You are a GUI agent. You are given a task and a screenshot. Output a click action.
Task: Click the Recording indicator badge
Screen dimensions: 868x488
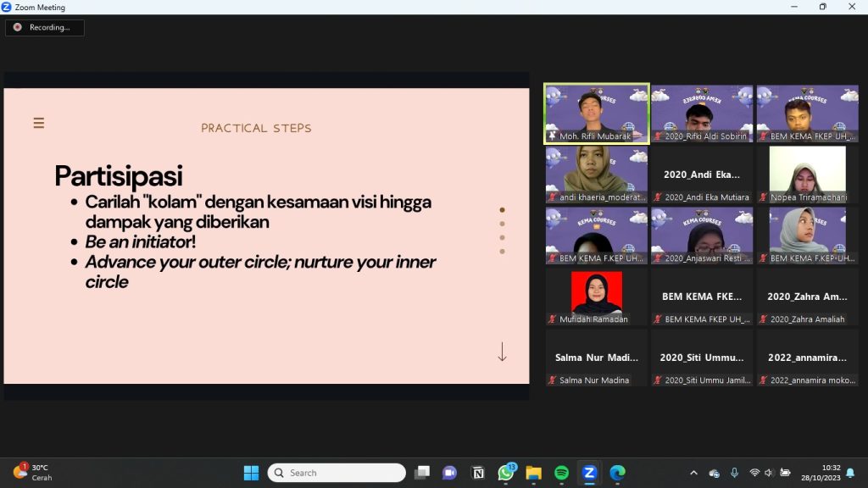tap(44, 27)
